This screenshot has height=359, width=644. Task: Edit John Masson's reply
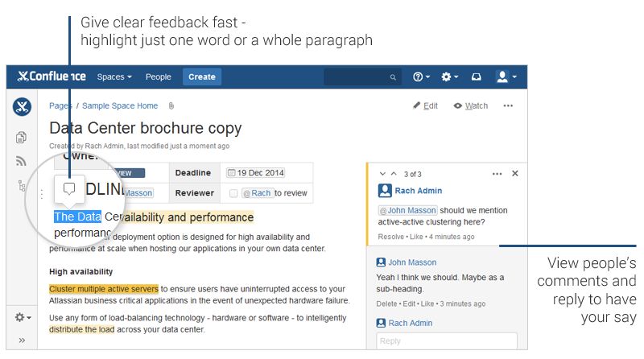tap(409, 303)
